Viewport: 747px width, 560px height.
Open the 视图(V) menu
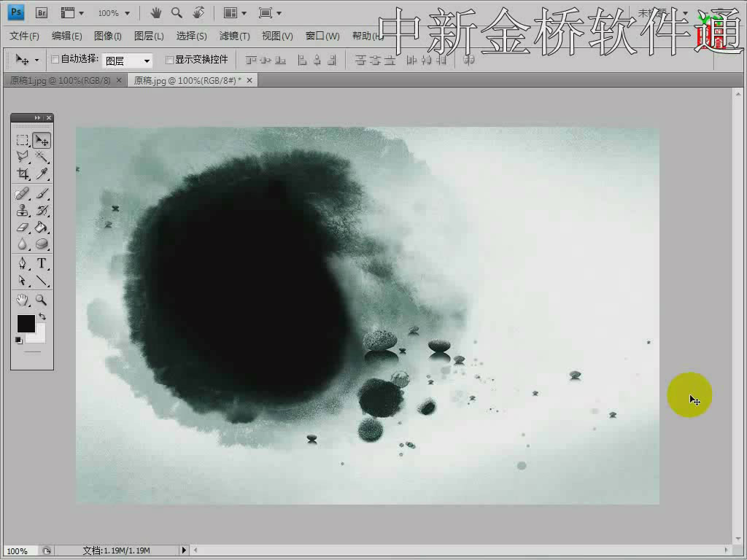pos(277,36)
